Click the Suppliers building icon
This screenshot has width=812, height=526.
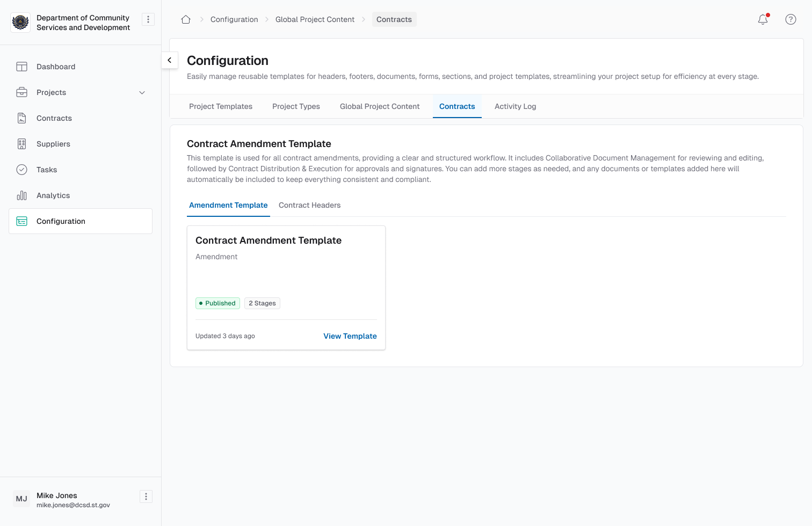21,144
